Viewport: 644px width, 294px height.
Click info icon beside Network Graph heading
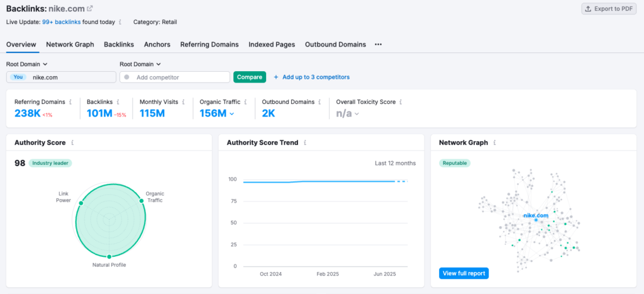point(494,143)
